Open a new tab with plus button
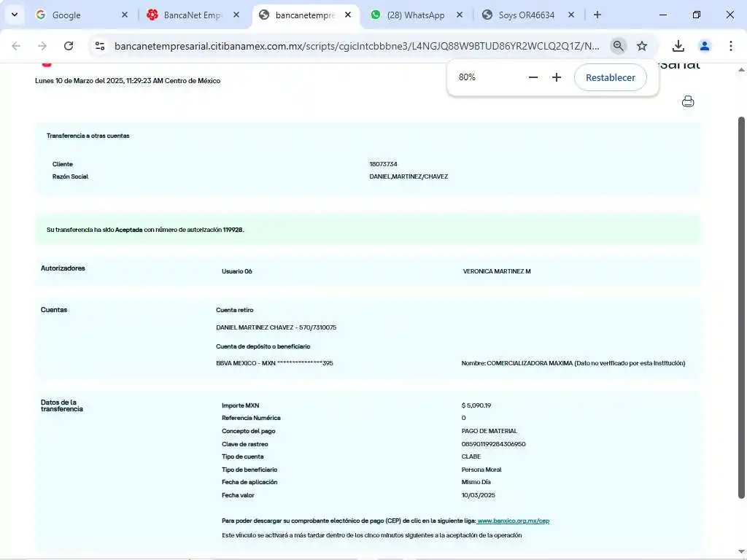Viewport: 747px width, 560px height. point(597,15)
